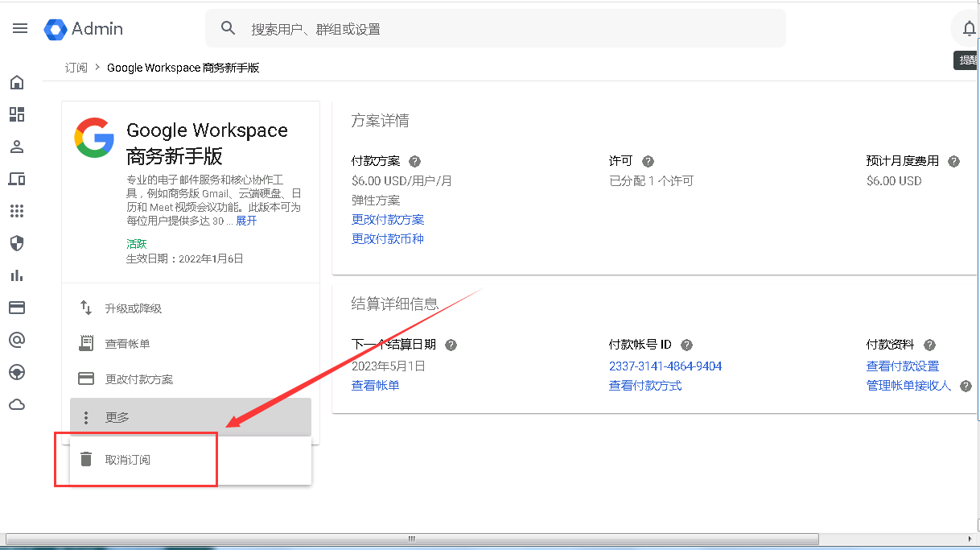Viewport: 980px width, 550px height.
Task: Click the 订阅 breadcrumb
Action: 76,68
